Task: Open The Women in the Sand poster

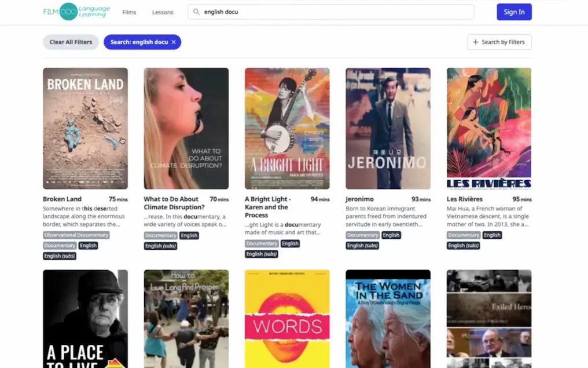Action: tap(388, 319)
